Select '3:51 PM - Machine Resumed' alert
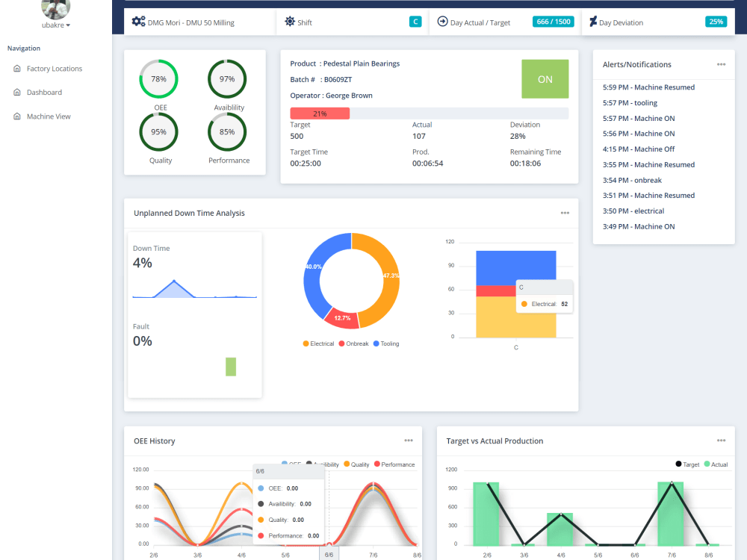Viewport: 747px width, 560px height. pyautogui.click(x=648, y=195)
